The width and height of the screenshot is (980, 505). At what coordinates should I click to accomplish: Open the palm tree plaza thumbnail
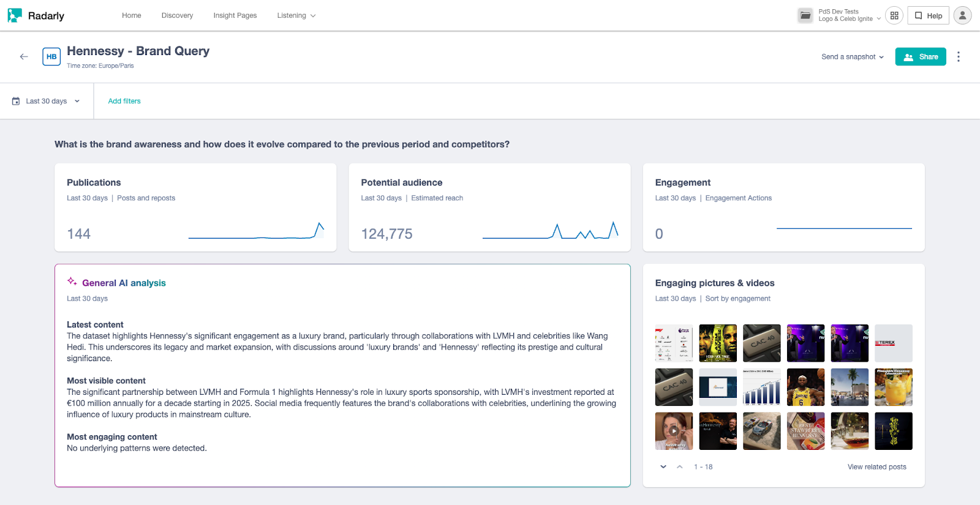(850, 387)
